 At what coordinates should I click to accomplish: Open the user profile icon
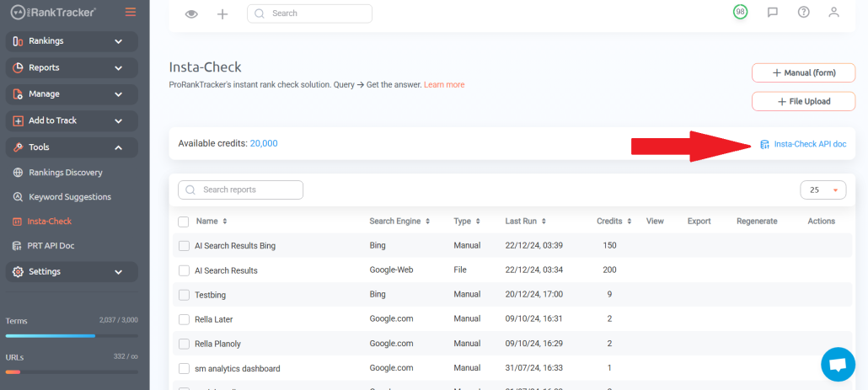click(x=833, y=12)
